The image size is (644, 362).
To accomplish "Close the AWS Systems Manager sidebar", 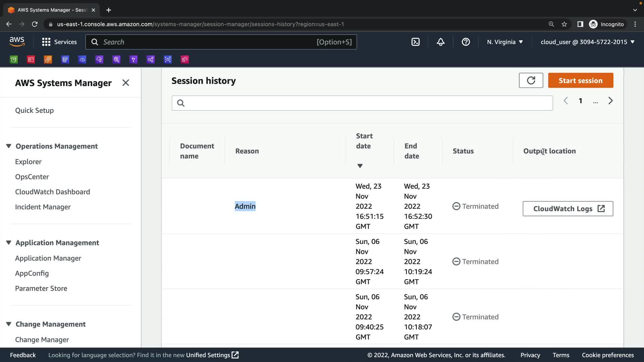I will click(x=126, y=83).
